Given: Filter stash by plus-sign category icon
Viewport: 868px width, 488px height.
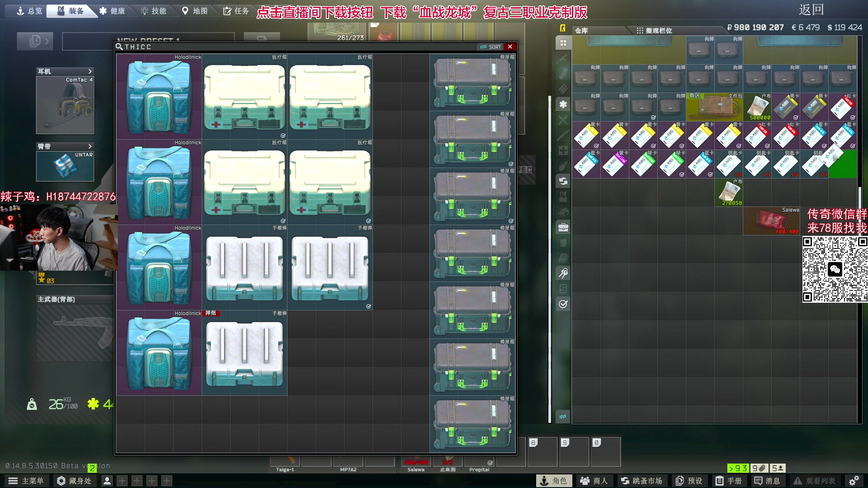Looking at the screenshot, I should [x=563, y=150].
